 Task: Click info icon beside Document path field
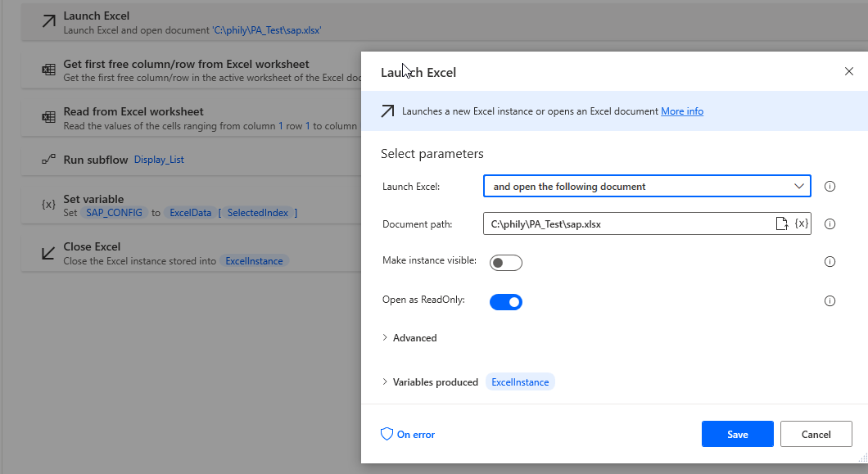pos(830,223)
